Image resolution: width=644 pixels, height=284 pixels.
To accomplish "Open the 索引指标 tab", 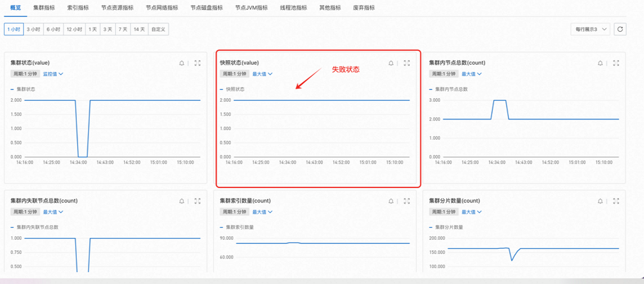I will tap(78, 8).
